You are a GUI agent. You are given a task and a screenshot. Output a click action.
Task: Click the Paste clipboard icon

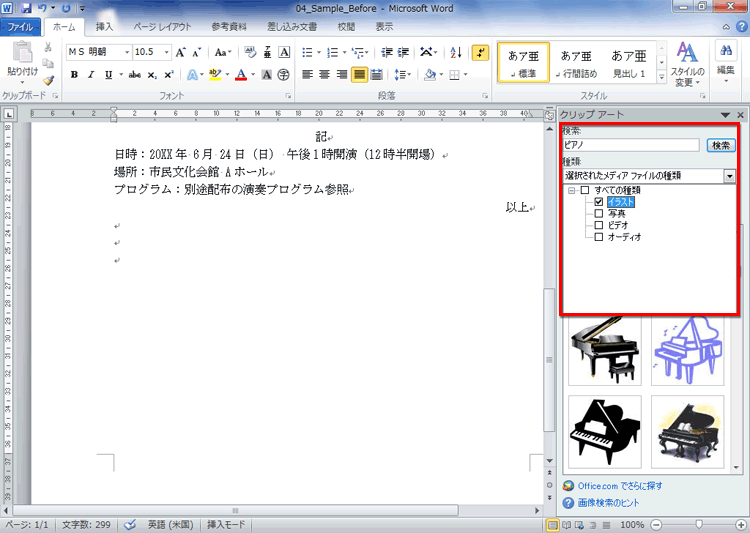point(22,53)
